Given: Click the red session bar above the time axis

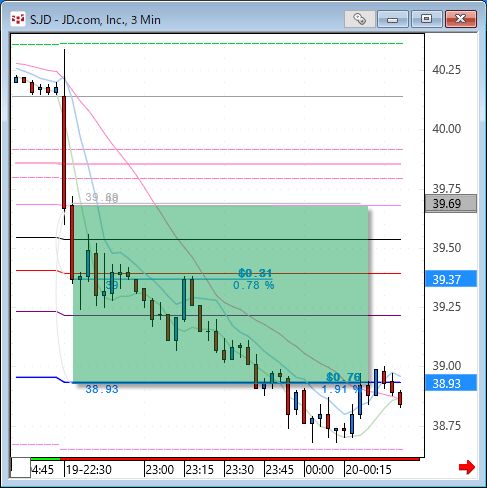Looking at the screenshot, I should (x=240, y=459).
